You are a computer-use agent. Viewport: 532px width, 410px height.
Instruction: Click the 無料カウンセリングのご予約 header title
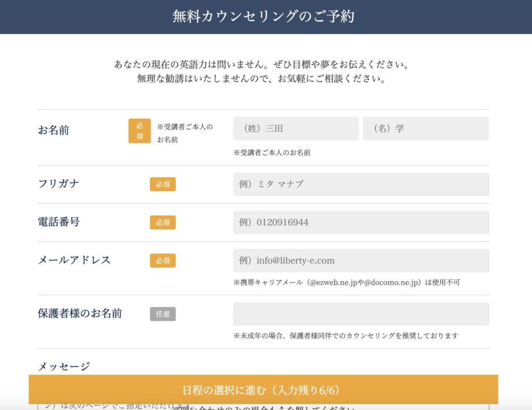(x=263, y=17)
